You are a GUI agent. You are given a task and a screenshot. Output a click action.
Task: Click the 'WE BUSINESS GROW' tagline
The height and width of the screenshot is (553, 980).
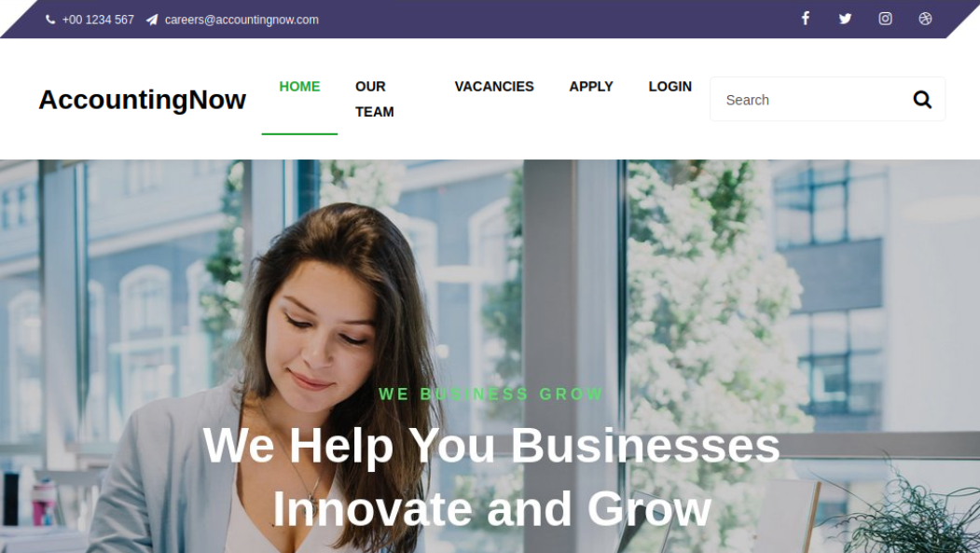pyautogui.click(x=490, y=394)
